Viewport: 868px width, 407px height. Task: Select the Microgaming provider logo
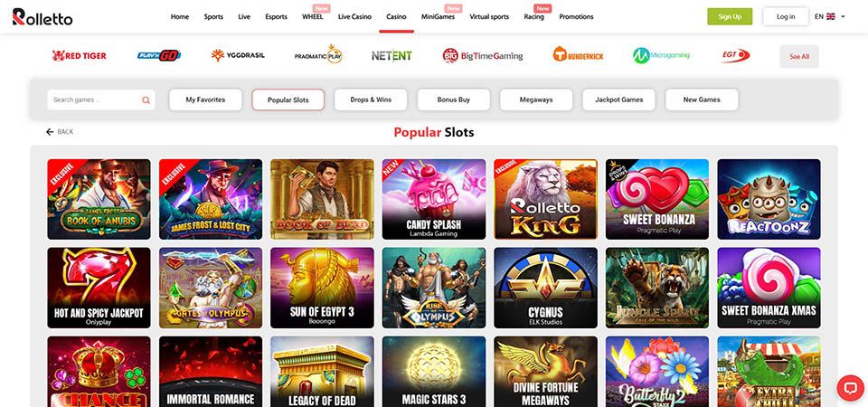coord(662,55)
